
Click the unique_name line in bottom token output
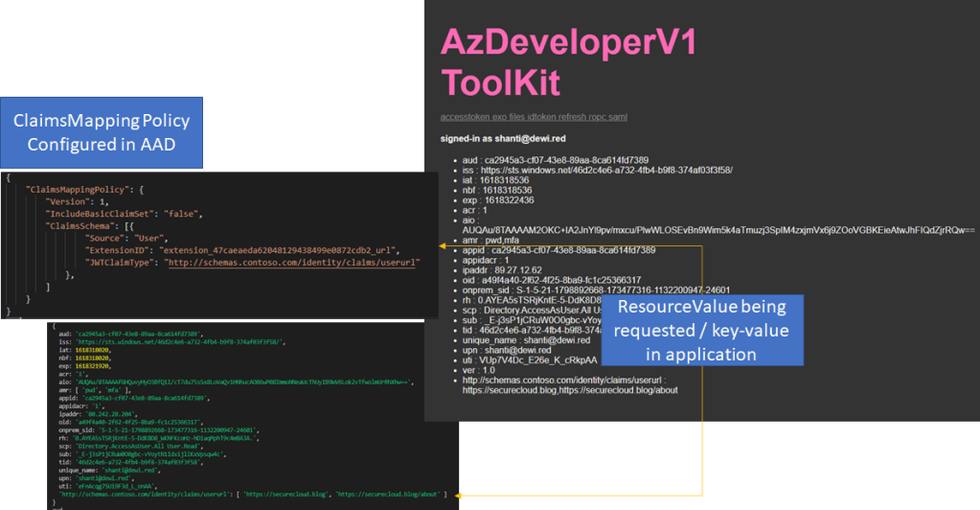pyautogui.click(x=88, y=468)
